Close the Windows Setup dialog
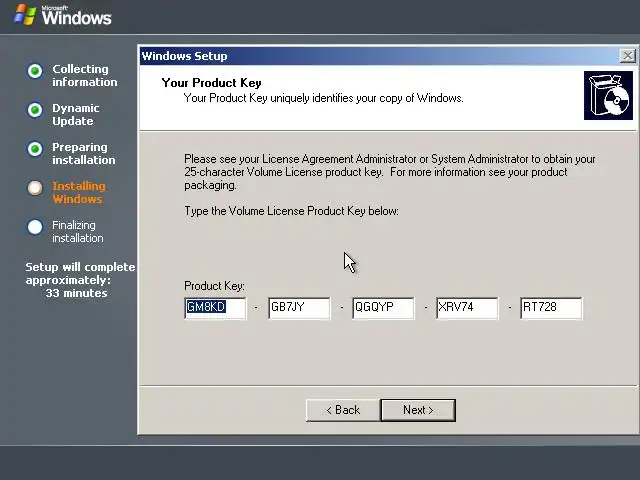The width and height of the screenshot is (640, 480). [x=627, y=56]
